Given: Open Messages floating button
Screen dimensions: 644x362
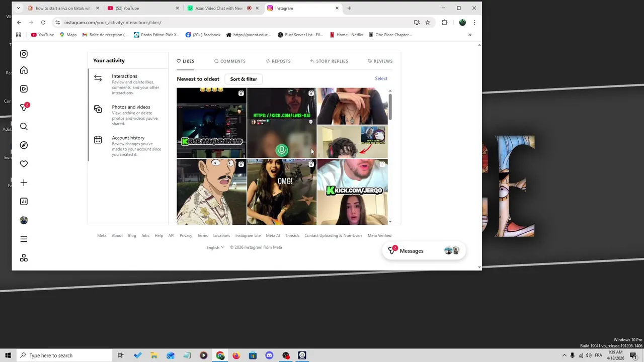Looking at the screenshot, I should pos(424,251).
